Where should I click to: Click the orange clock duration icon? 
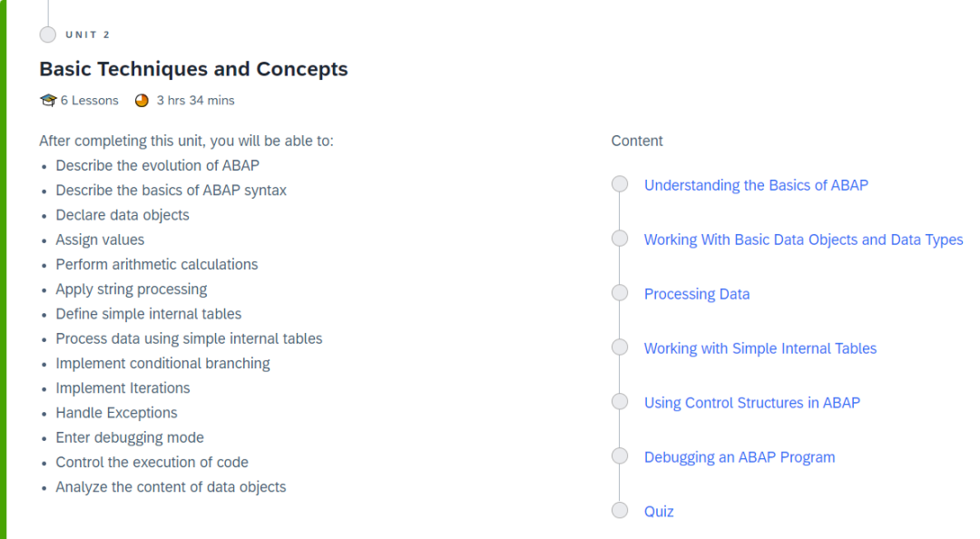[x=142, y=100]
